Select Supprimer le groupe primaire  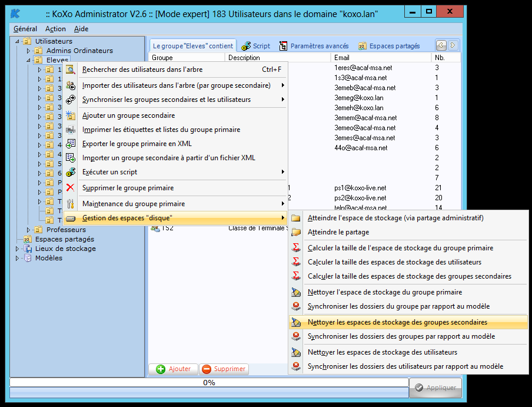pyautogui.click(x=175, y=188)
